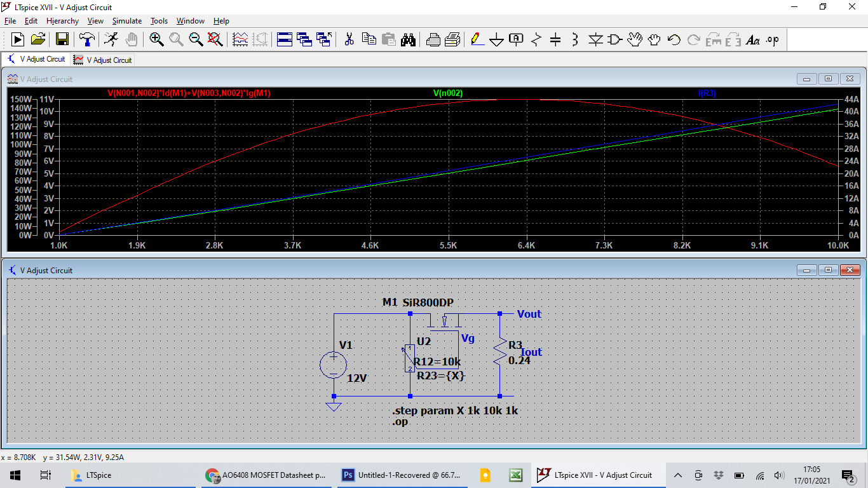The image size is (868, 488).
Task: Click the 12V source value
Action: coord(357,378)
